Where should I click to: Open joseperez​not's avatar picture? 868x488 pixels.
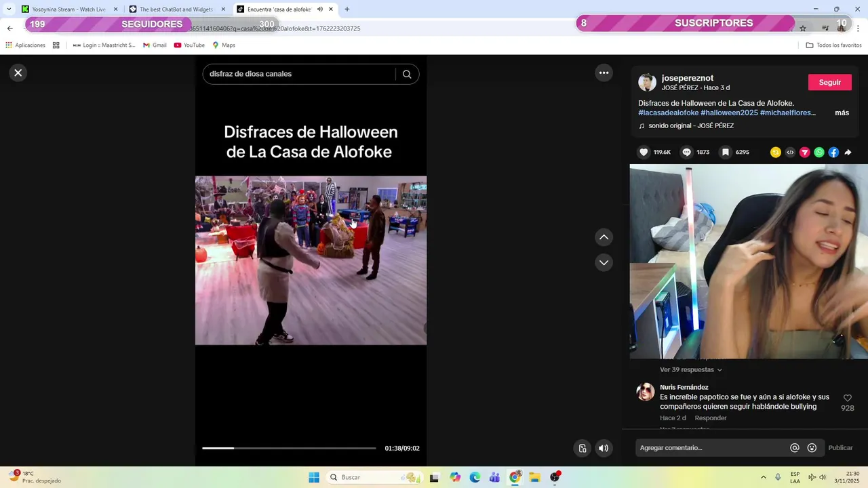coord(648,83)
